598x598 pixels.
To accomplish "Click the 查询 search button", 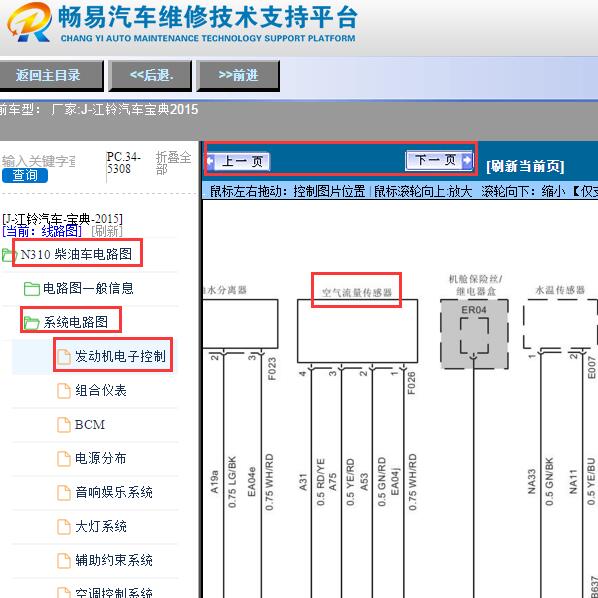I will tap(25, 175).
